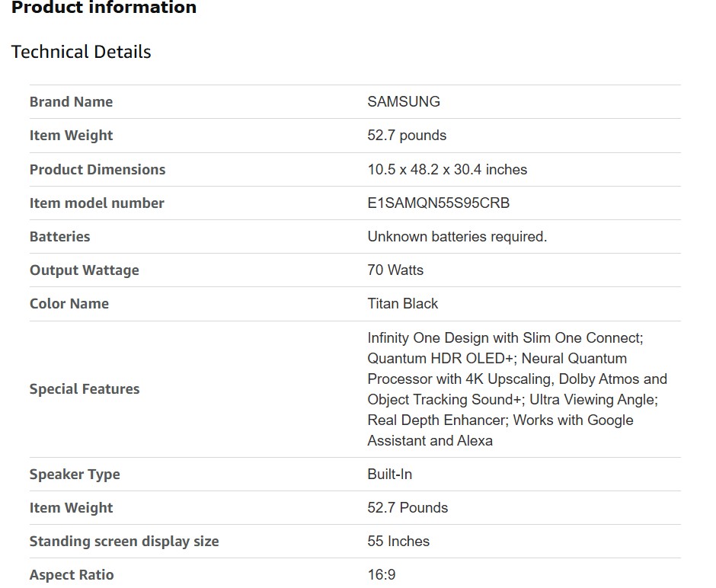Click the Built-In speaker value

pyautogui.click(x=390, y=475)
